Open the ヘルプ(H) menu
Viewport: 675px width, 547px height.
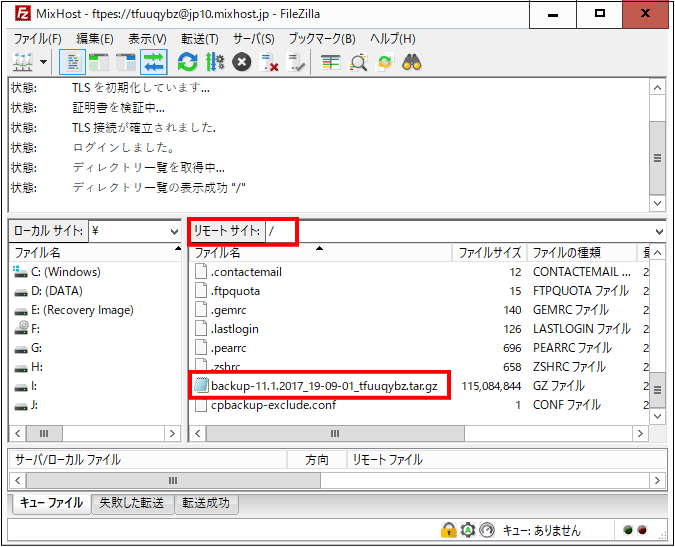coord(393,39)
